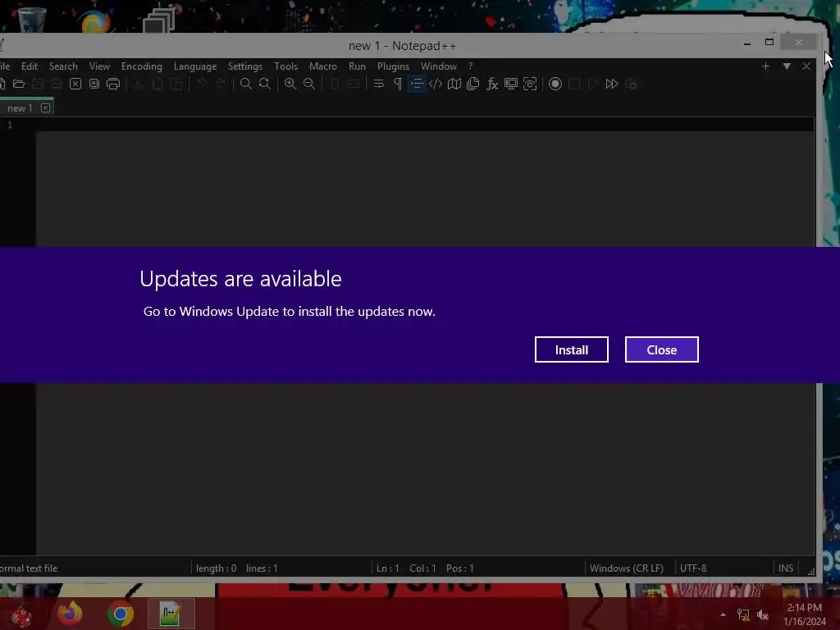Screen dimensions: 840x630
Task: Click the UTF-8 encoding status entry
Action: [693, 568]
